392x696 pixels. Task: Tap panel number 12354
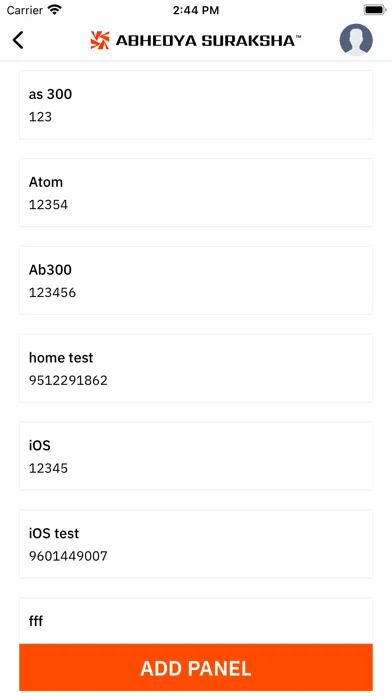[x=48, y=205]
